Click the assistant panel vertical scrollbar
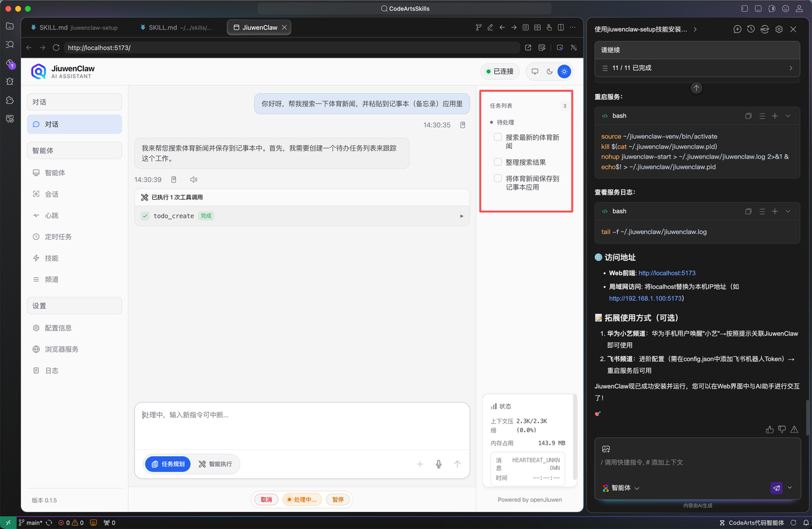Screen dimensions: 812x529 808,417
